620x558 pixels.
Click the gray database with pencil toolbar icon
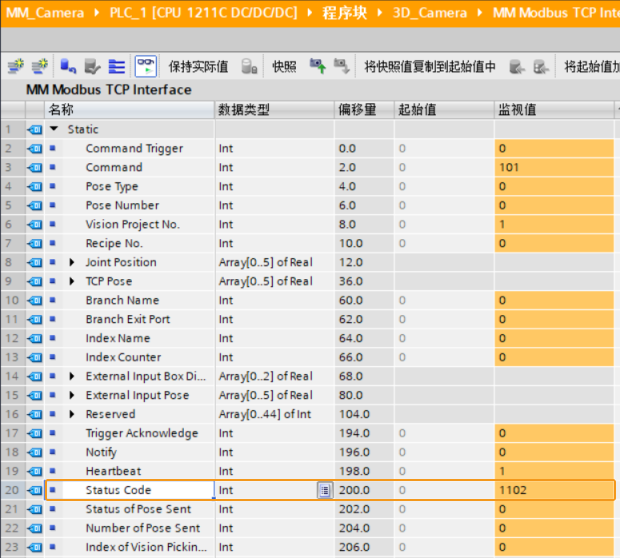coord(93,66)
